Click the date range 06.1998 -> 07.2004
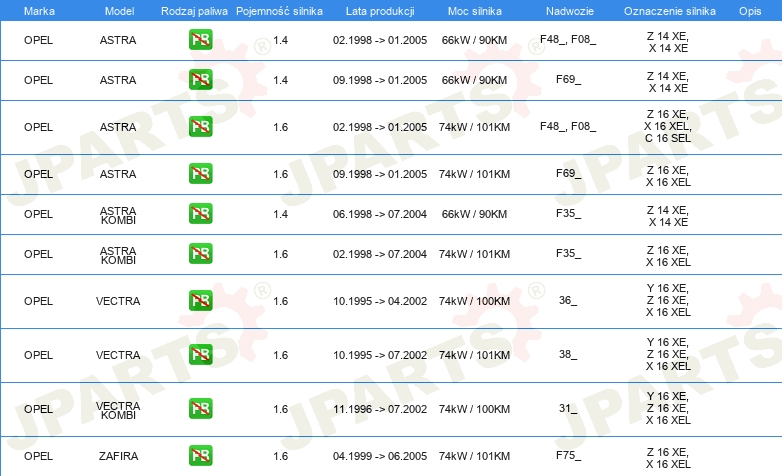This screenshot has width=782, height=476. coord(380,214)
